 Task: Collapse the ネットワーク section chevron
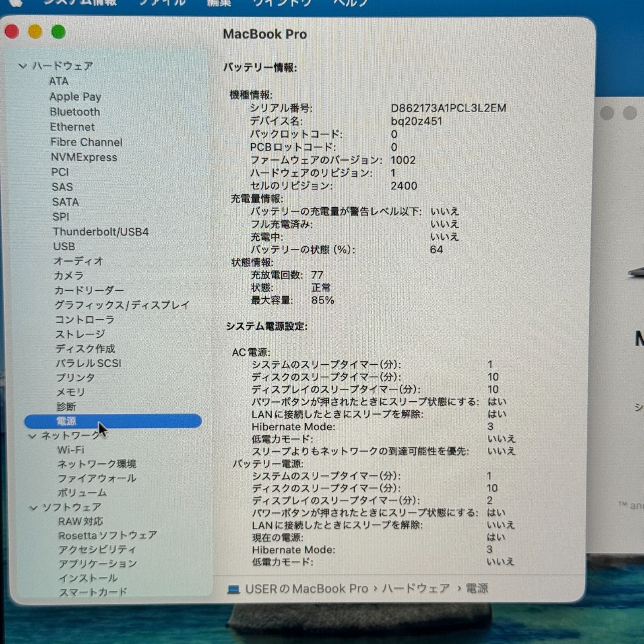[33, 436]
